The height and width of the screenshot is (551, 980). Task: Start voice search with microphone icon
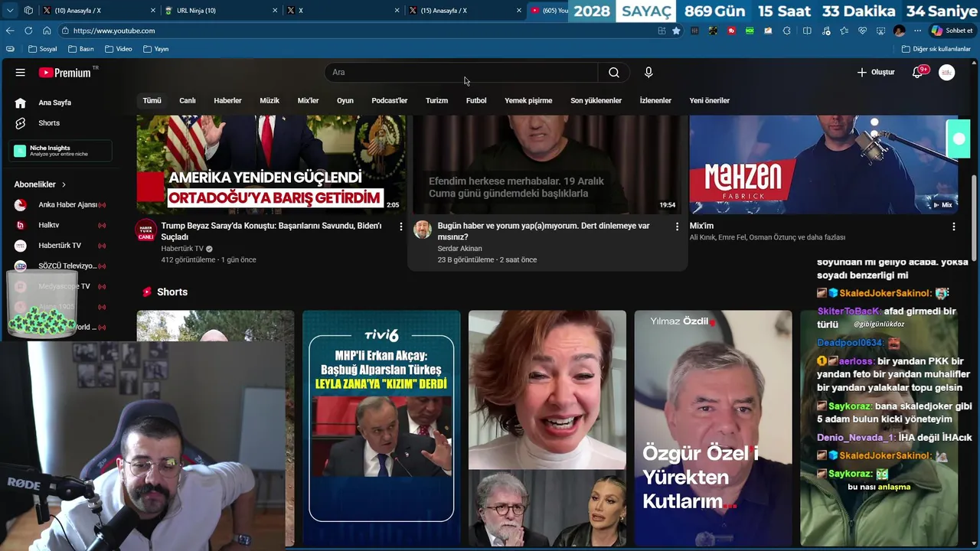[648, 72]
